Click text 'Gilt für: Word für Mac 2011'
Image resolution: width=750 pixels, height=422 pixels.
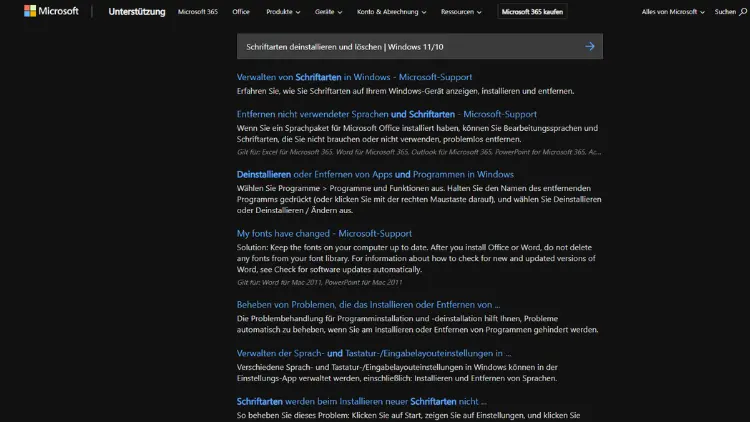[279, 282]
